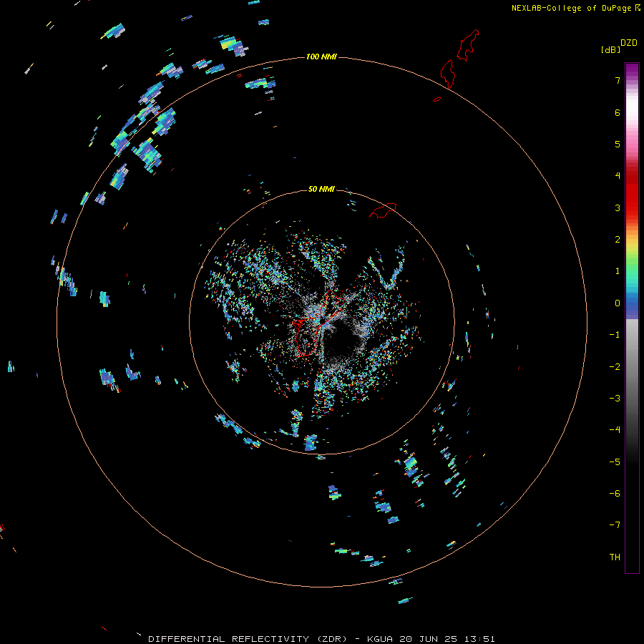This screenshot has height=644, width=644.
Task: Click the -4 value on color scale
Action: pyautogui.click(x=615, y=429)
